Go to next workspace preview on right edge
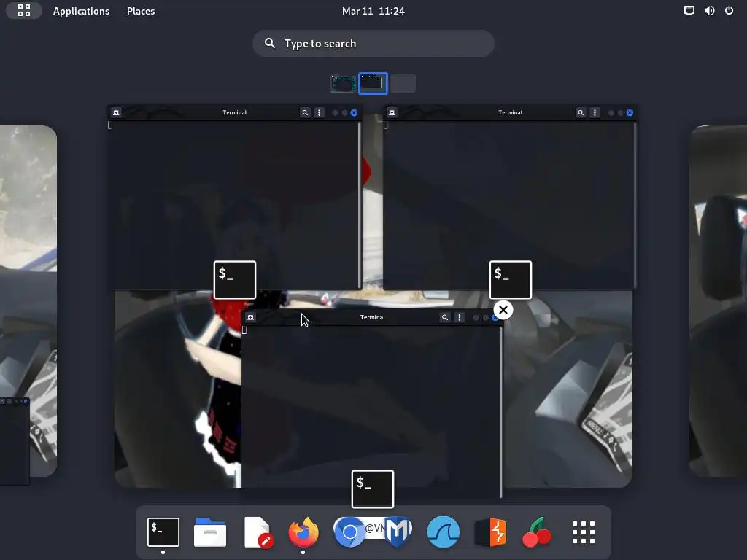747x560 pixels. point(719,301)
